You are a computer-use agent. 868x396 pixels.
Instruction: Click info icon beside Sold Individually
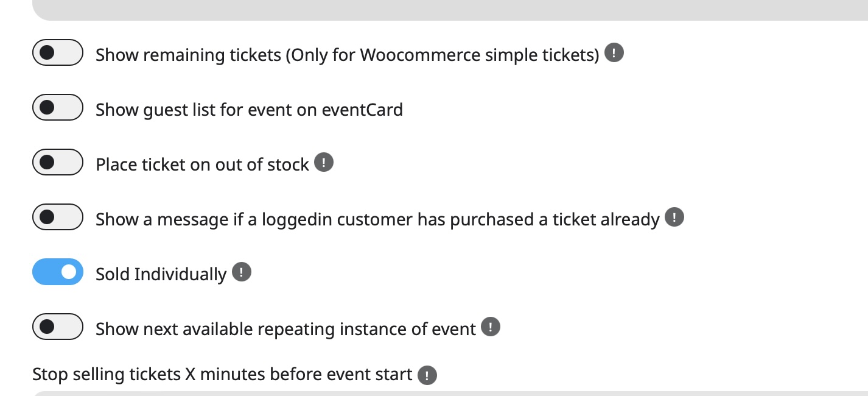(242, 272)
